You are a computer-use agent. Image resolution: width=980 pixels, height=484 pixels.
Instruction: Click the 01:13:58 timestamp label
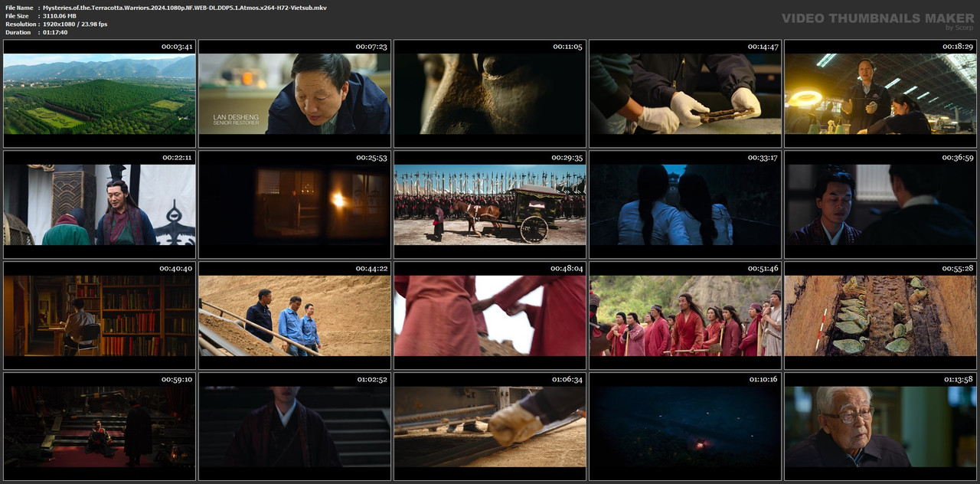click(x=958, y=380)
